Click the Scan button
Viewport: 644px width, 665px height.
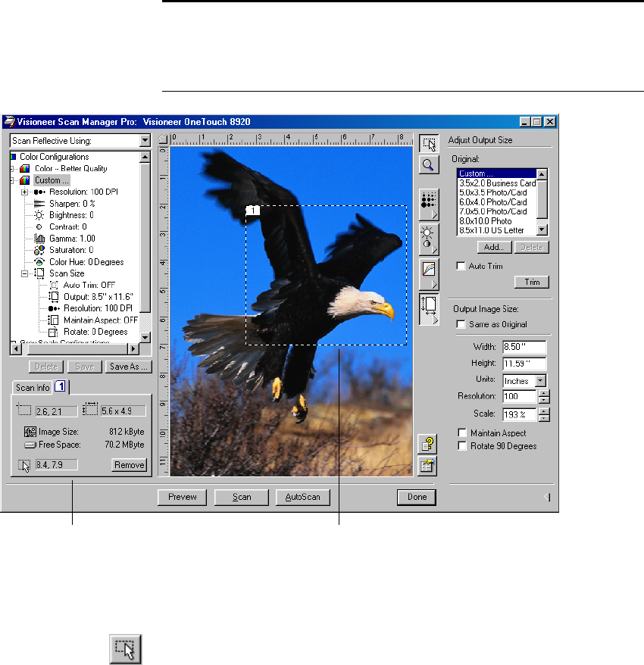click(x=242, y=497)
